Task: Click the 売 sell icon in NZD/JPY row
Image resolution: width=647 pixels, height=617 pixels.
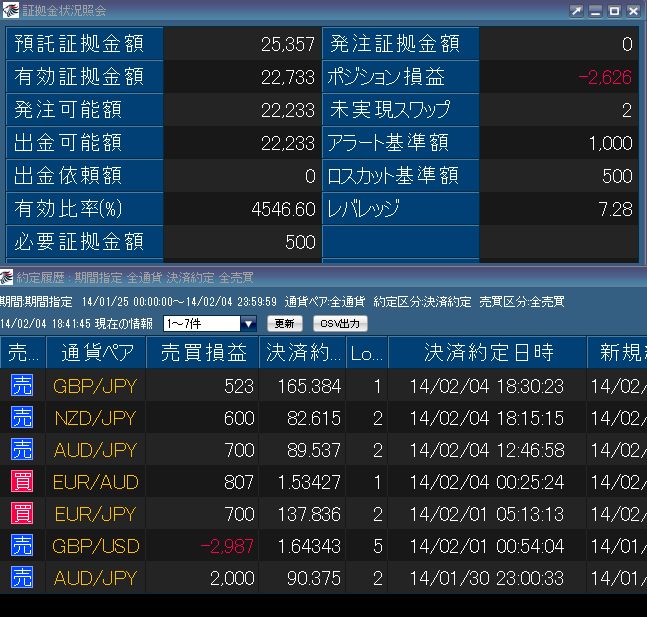Action: (x=22, y=417)
